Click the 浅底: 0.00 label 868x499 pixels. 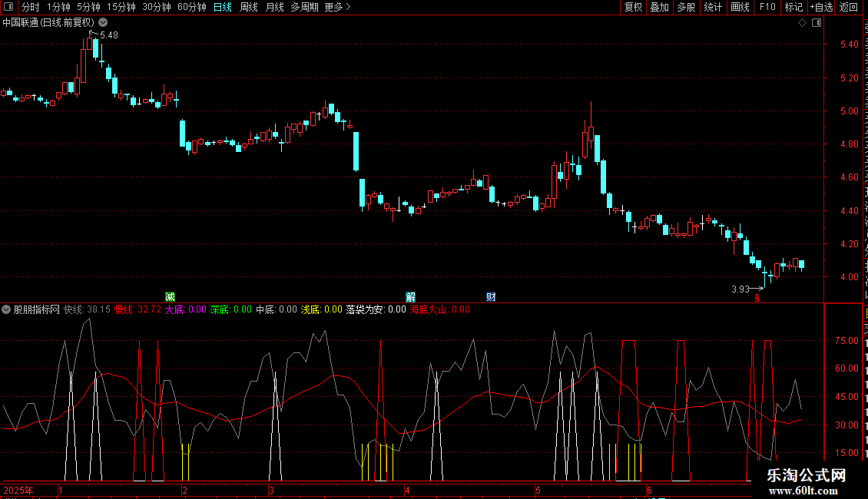pos(322,310)
